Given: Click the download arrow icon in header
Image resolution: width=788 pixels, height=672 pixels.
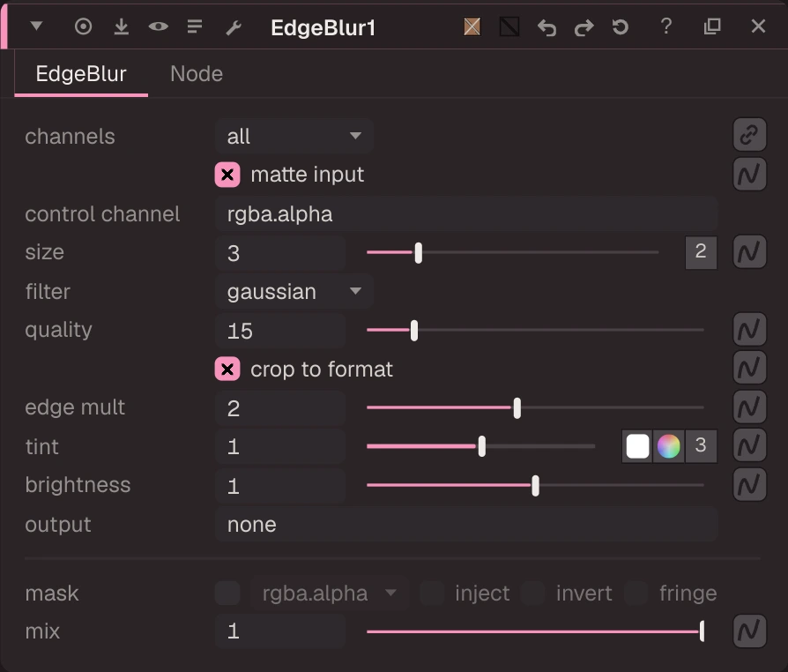Looking at the screenshot, I should pyautogui.click(x=121, y=26).
